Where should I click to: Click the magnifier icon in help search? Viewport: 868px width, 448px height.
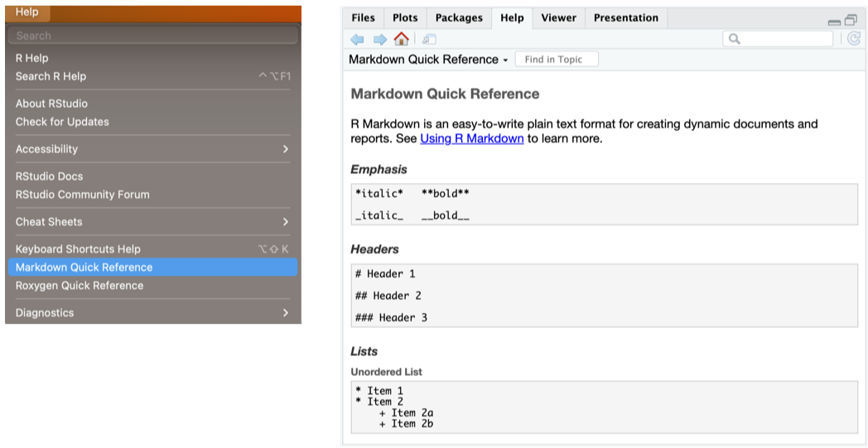(735, 39)
